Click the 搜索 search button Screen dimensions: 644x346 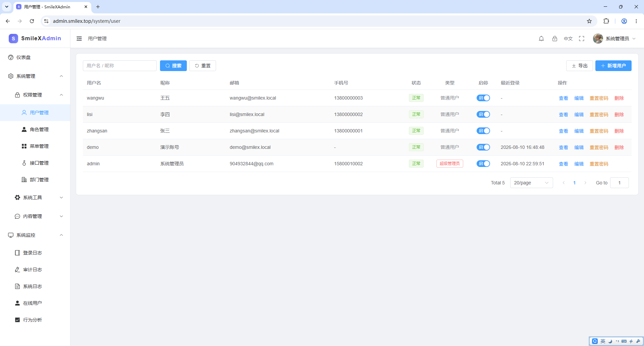(x=173, y=66)
